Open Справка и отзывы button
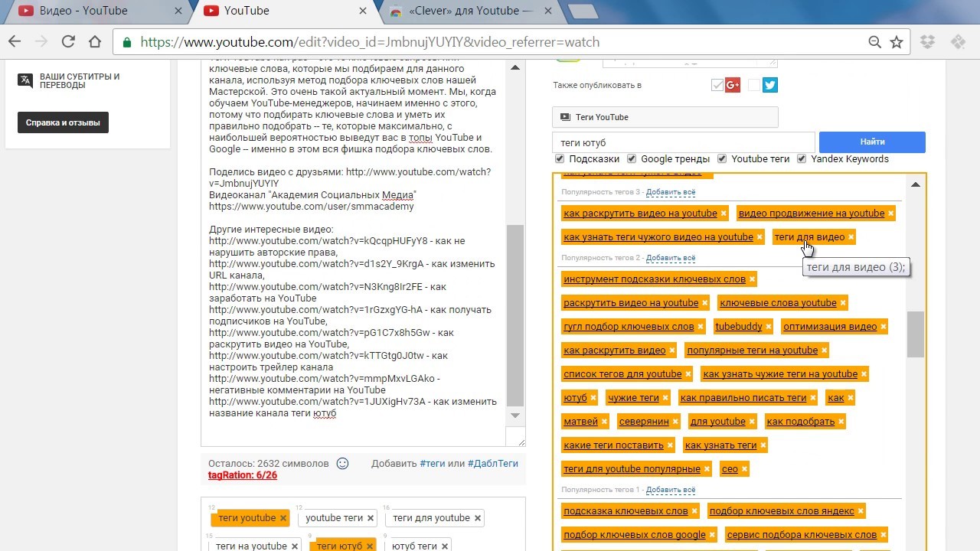 click(64, 122)
